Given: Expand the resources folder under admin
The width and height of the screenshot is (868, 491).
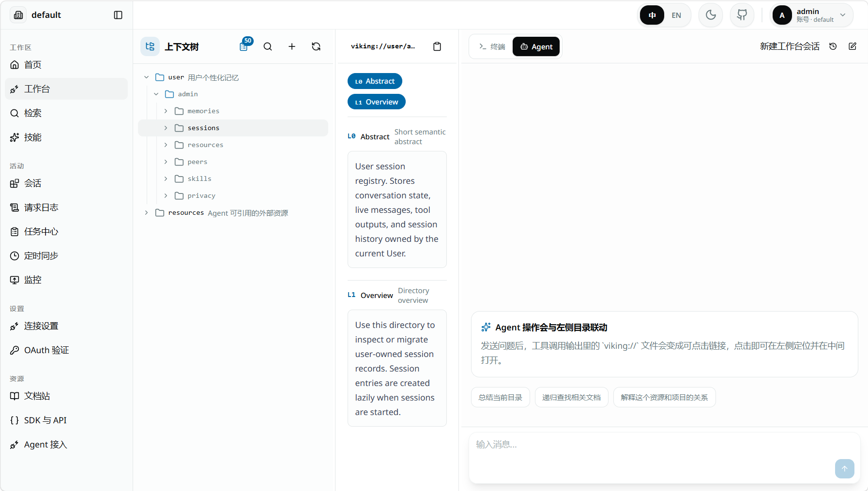Looking at the screenshot, I should 166,145.
